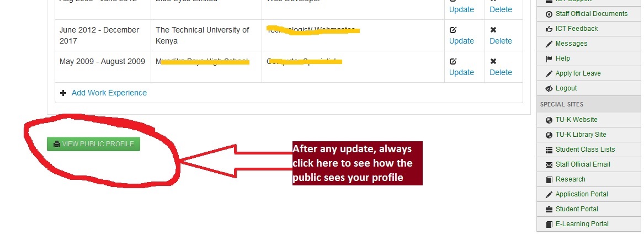Click the pencil icon beside Apply for Leave

coord(549,74)
